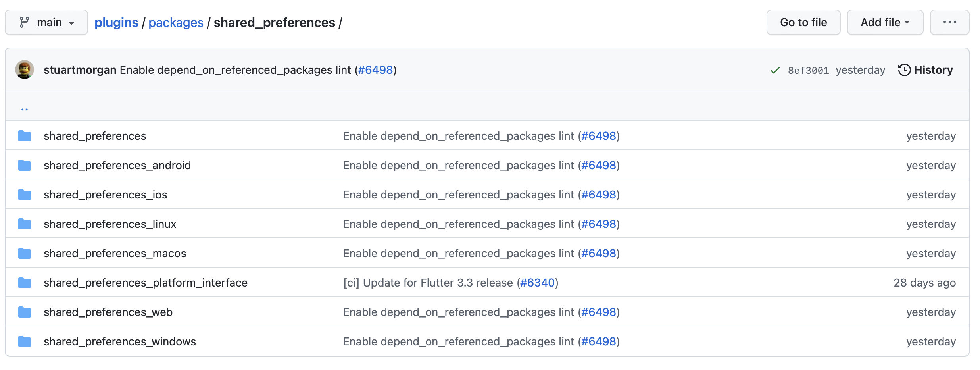
Task: Click stuartmorgan's avatar image
Action: [25, 70]
